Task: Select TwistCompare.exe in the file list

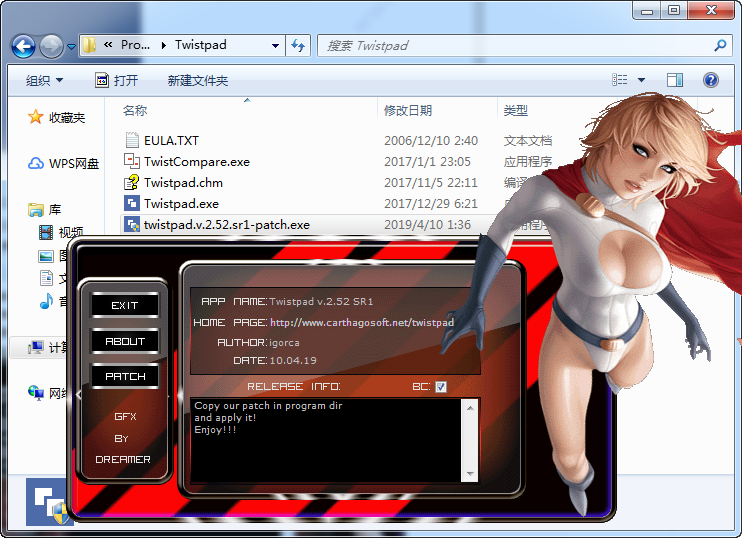Action: (197, 162)
